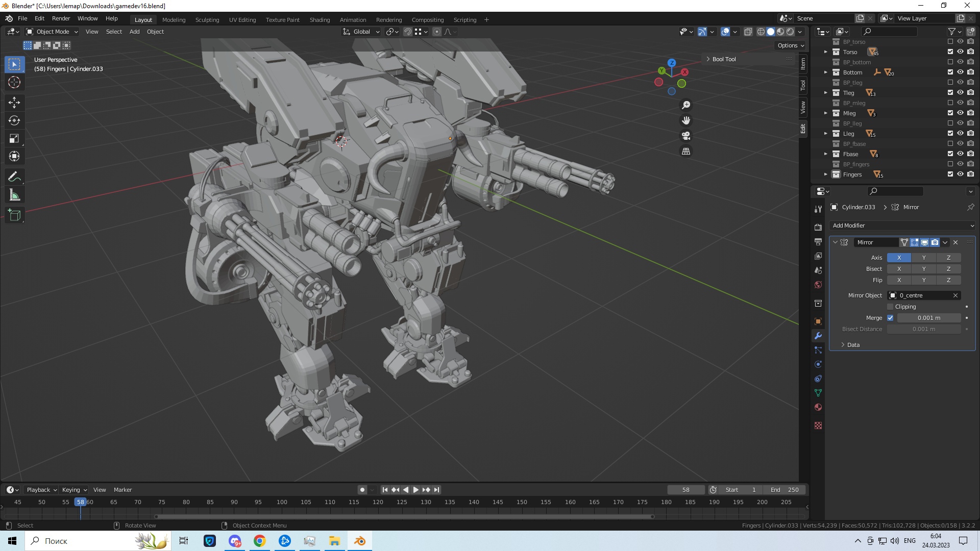The height and width of the screenshot is (551, 980).
Task: Toggle the Merge checkbox in Mirror modifier
Action: (x=890, y=318)
